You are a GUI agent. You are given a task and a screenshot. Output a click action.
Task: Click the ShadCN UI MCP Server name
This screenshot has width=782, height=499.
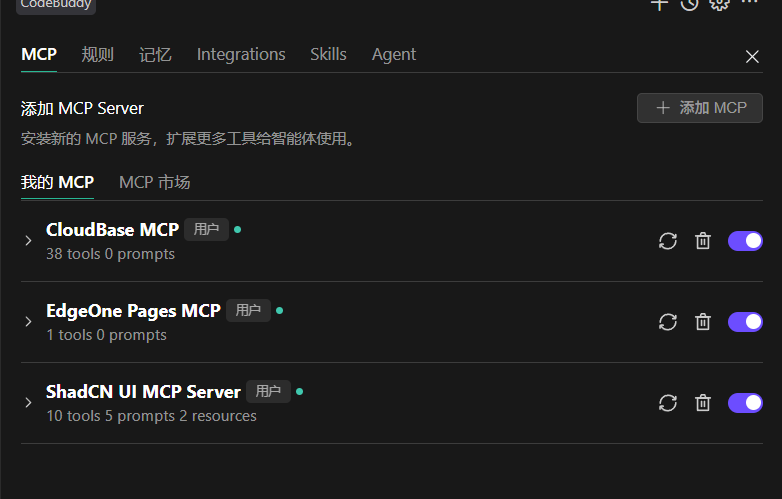[143, 392]
